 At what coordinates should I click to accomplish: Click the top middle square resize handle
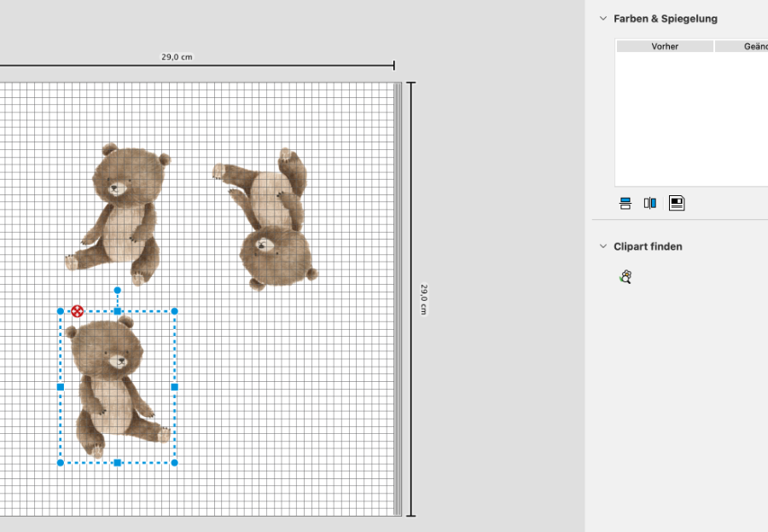pyautogui.click(x=118, y=311)
